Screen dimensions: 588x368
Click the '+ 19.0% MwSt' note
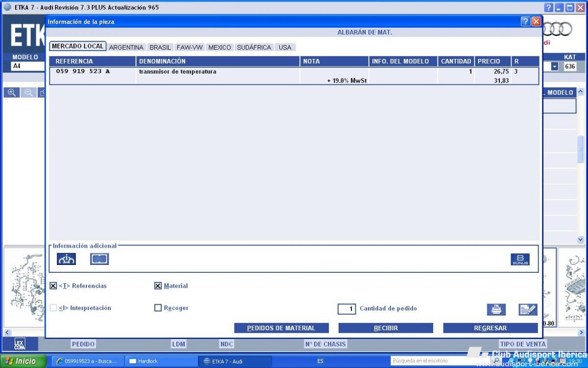(x=347, y=80)
